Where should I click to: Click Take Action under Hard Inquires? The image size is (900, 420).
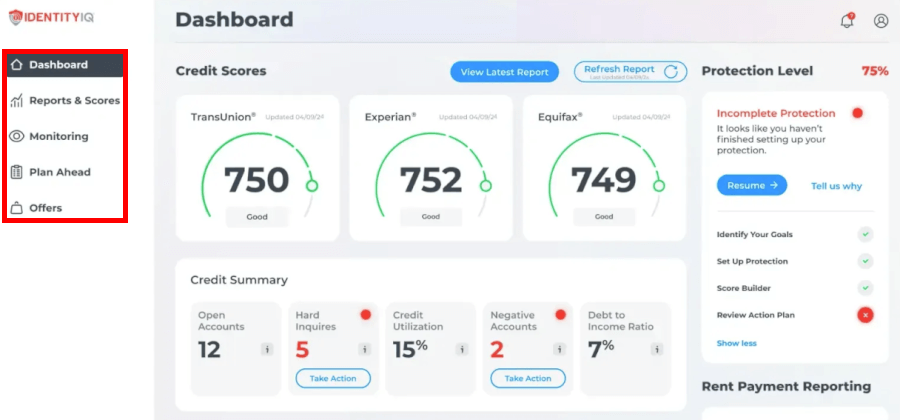[x=333, y=378]
